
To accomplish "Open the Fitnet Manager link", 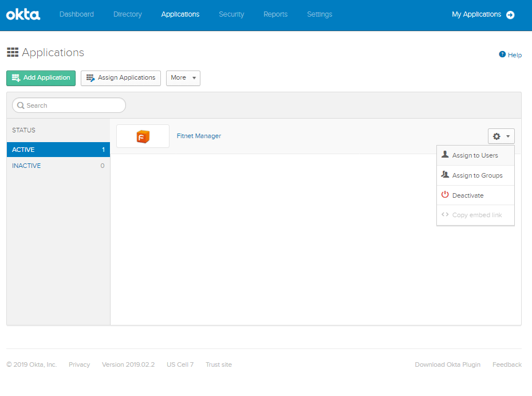I will click(x=199, y=136).
